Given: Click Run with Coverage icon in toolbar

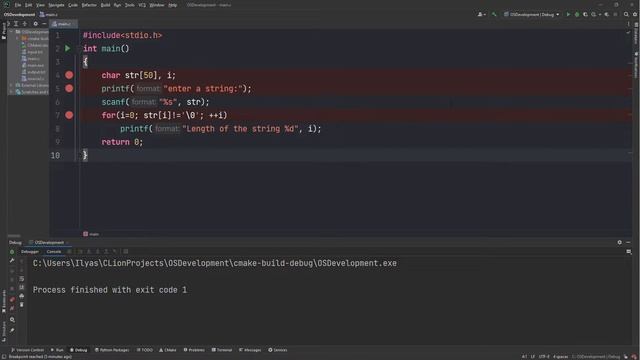Looking at the screenshot, I should pyautogui.click(x=585, y=14).
